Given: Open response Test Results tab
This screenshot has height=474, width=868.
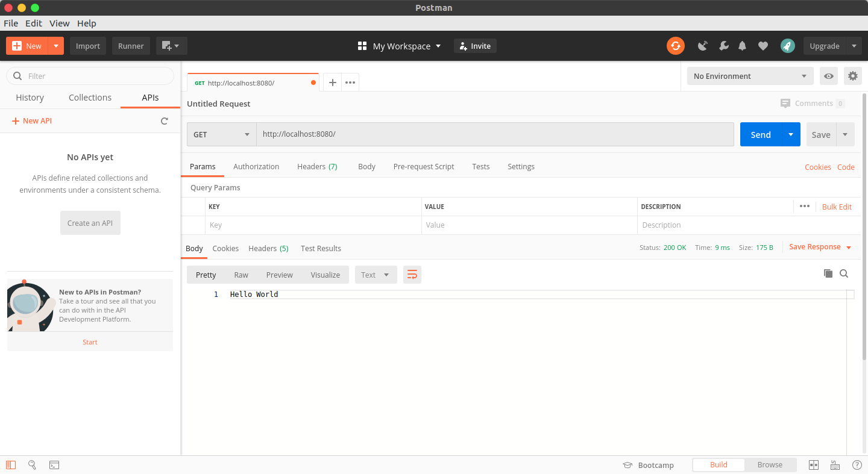Looking at the screenshot, I should [321, 248].
